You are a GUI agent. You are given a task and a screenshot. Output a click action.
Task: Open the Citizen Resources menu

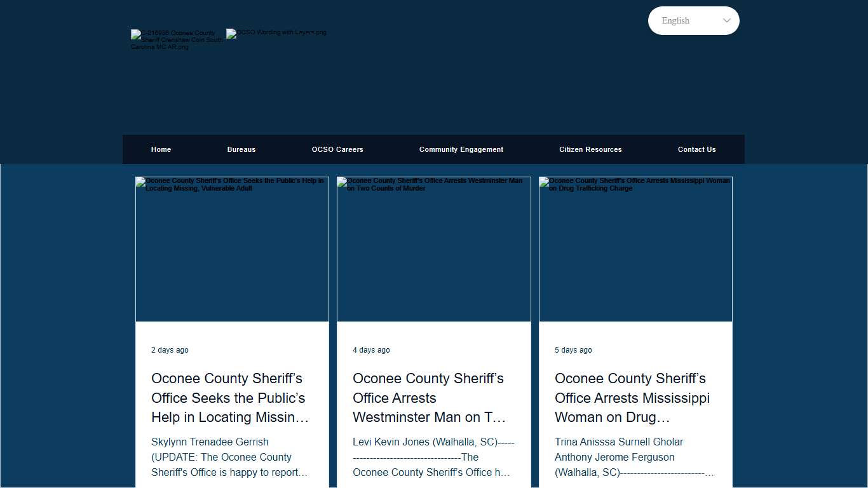tap(590, 149)
